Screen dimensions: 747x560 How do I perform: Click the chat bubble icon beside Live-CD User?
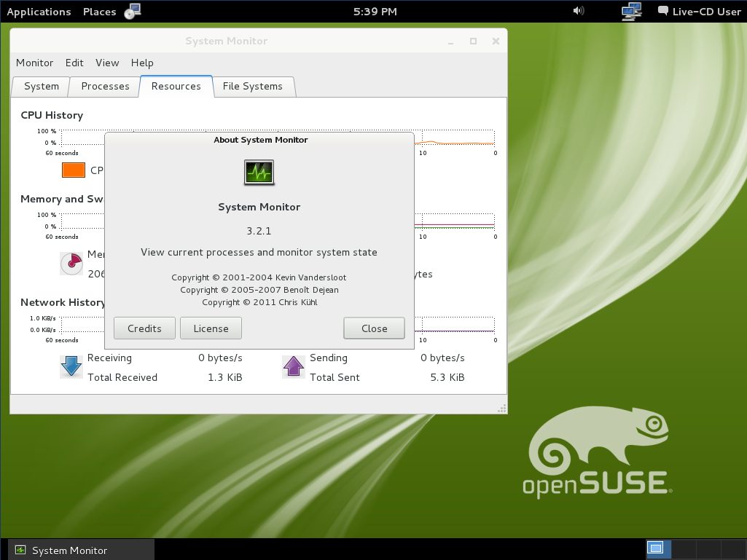pos(662,10)
